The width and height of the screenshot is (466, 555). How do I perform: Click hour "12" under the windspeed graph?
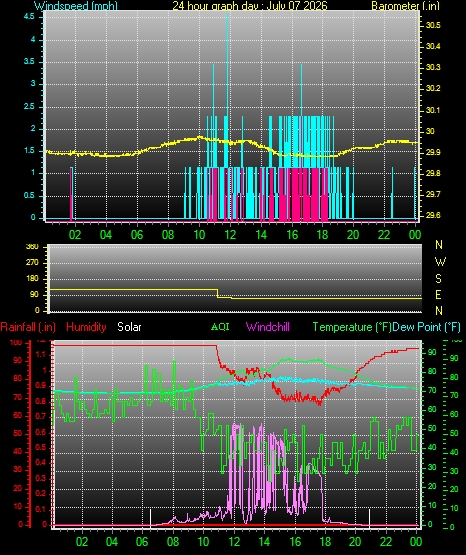[230, 235]
